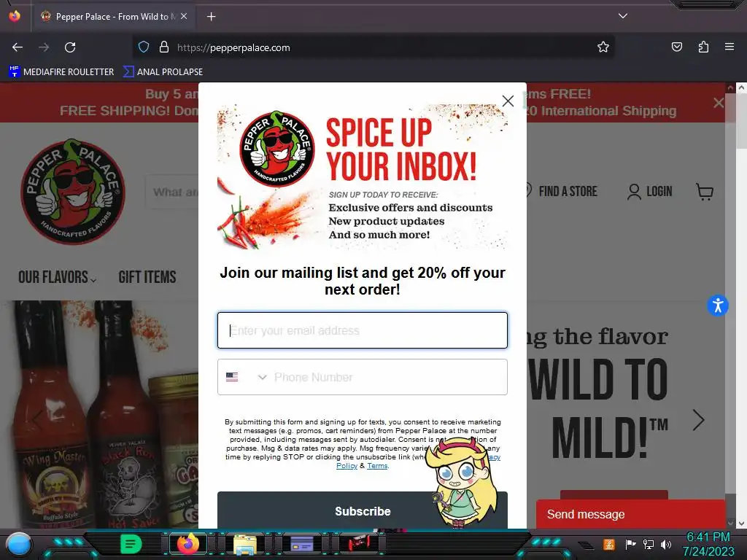The image size is (747, 560).
Task: Click the taskbar clock 6:41 PM
Action: (708, 537)
